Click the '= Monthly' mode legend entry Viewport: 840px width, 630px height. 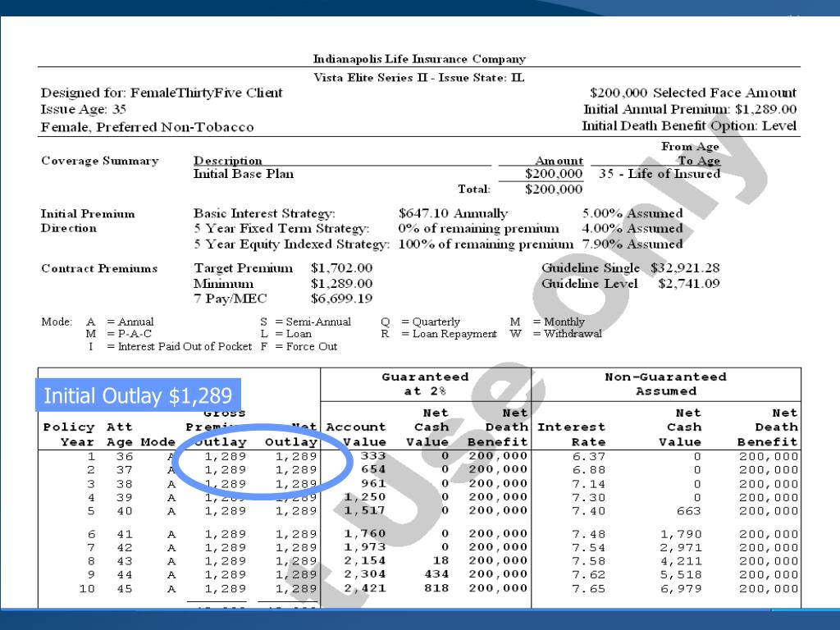(x=559, y=322)
